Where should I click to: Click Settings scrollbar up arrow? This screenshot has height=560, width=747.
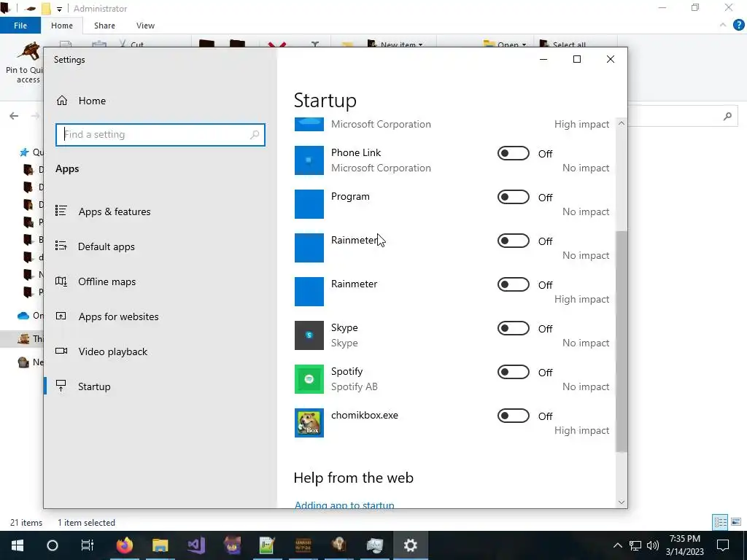click(x=622, y=123)
